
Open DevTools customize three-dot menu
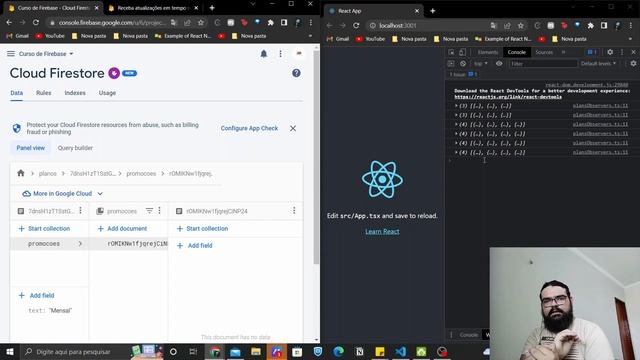pyautogui.click(x=622, y=52)
